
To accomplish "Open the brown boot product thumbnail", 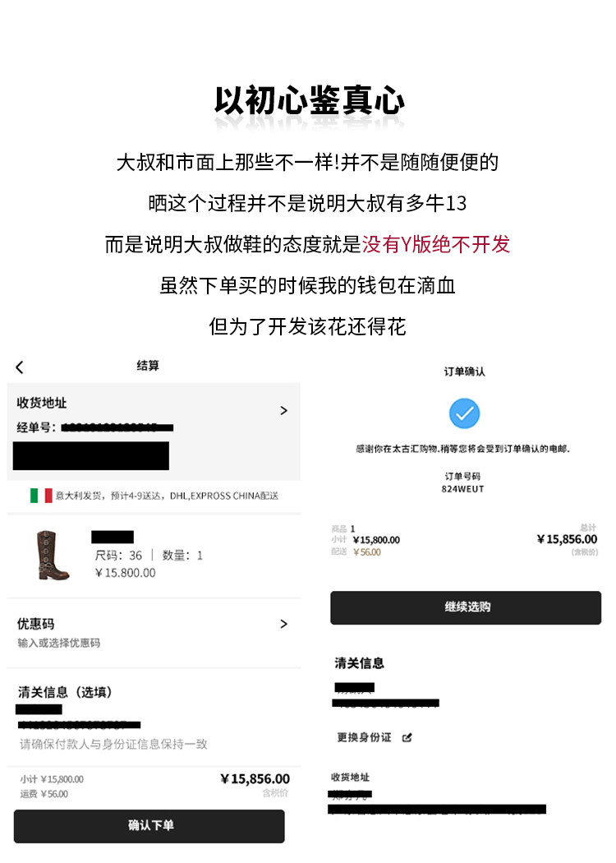I will pos(53,555).
